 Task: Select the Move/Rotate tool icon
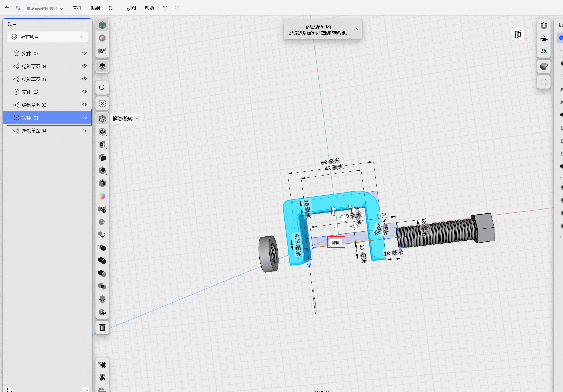click(102, 119)
